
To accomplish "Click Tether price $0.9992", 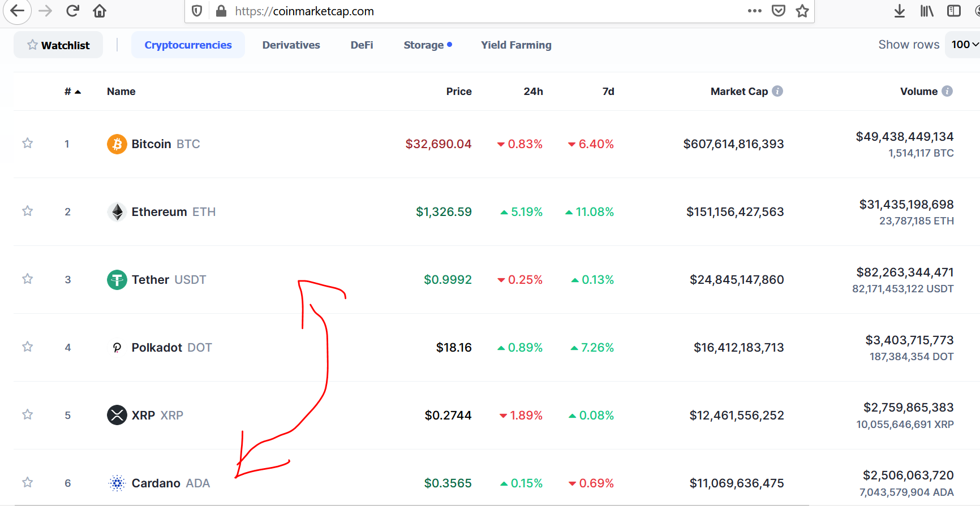I will [x=448, y=280].
